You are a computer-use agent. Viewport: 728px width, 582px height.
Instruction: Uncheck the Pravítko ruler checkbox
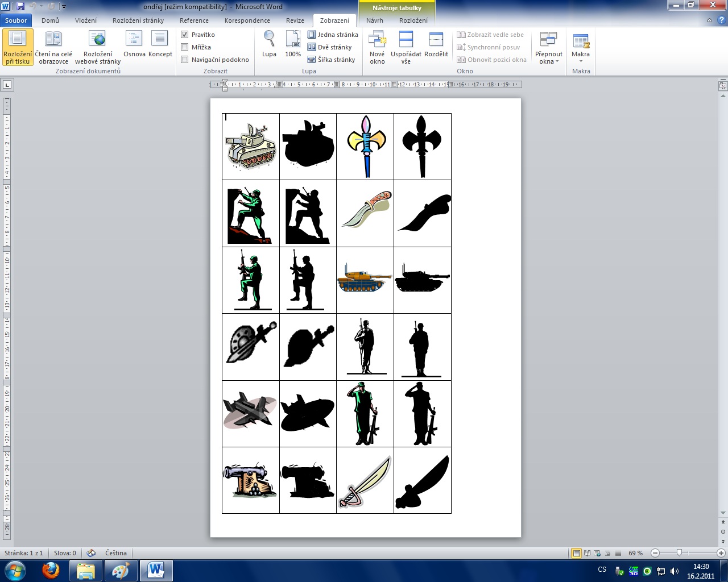185,35
